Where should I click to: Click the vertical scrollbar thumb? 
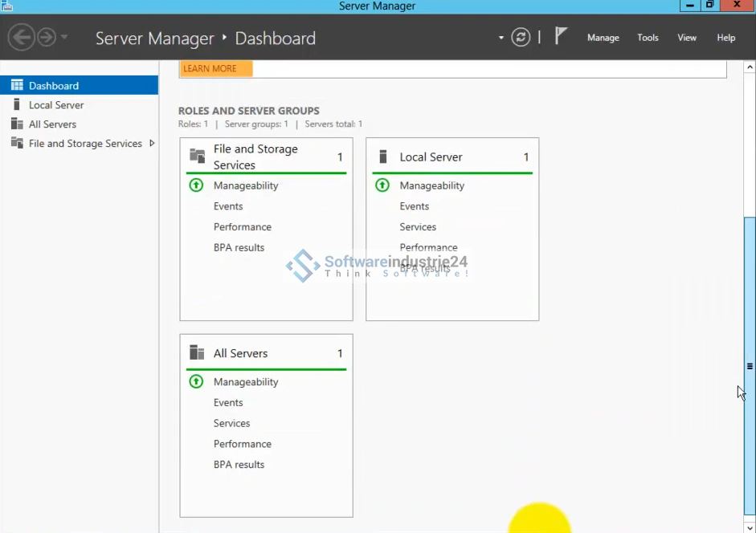click(750, 365)
